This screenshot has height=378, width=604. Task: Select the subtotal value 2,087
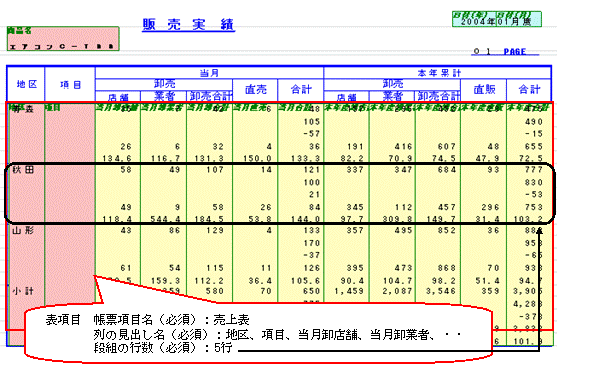pos(398,291)
